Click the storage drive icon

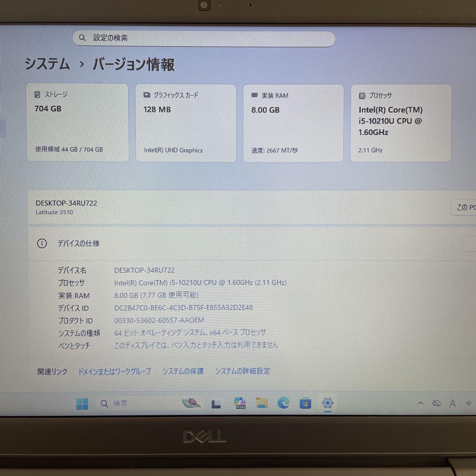click(37, 94)
